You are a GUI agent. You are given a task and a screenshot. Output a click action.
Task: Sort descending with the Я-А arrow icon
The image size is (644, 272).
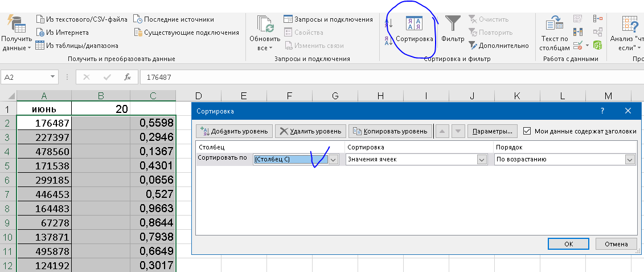tap(388, 40)
